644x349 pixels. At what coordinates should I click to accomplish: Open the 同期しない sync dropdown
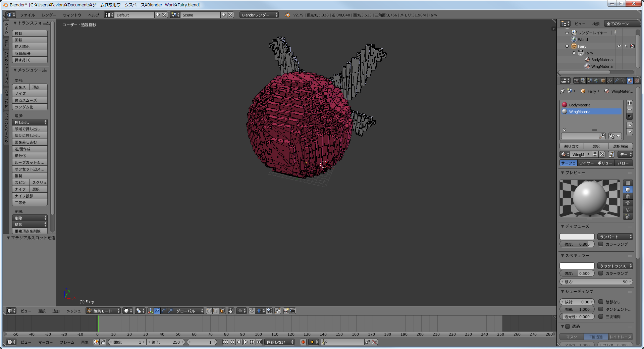pos(280,342)
